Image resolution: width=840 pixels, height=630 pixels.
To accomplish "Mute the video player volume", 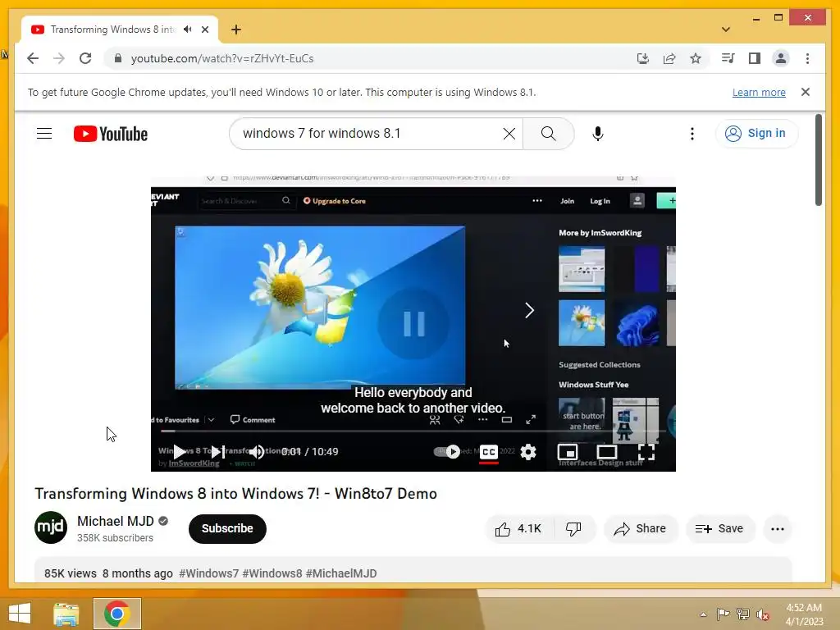I will click(x=257, y=452).
